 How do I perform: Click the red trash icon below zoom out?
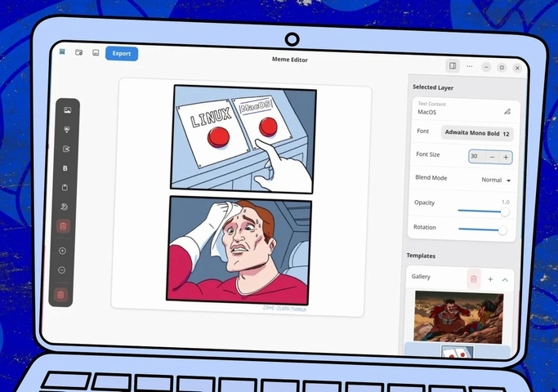pos(60,295)
